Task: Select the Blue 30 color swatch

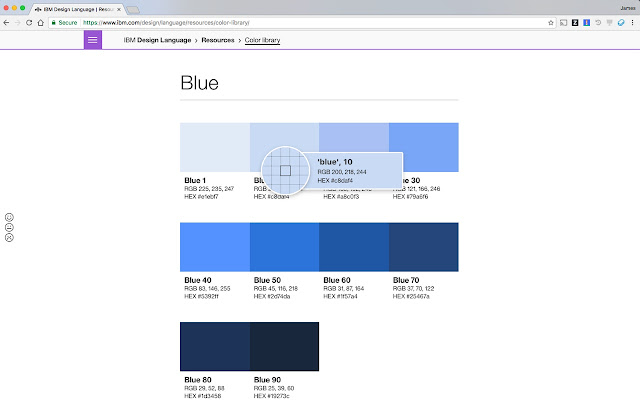Action: 424,147
